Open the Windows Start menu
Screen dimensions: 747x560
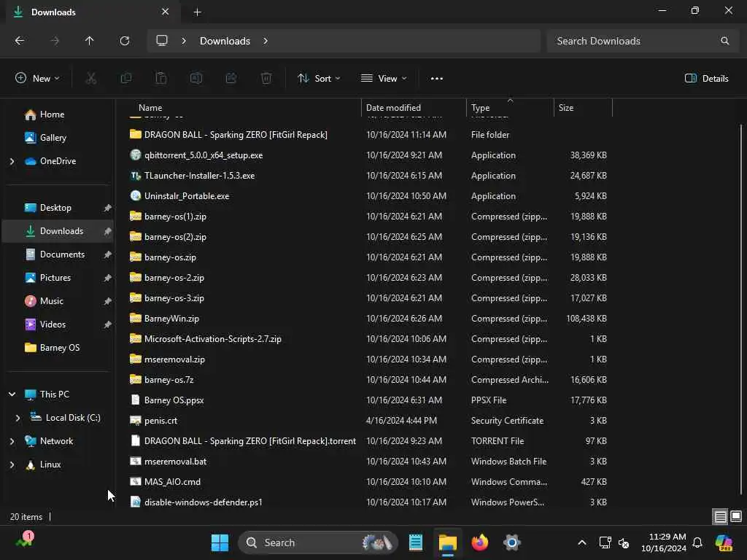tap(220, 542)
